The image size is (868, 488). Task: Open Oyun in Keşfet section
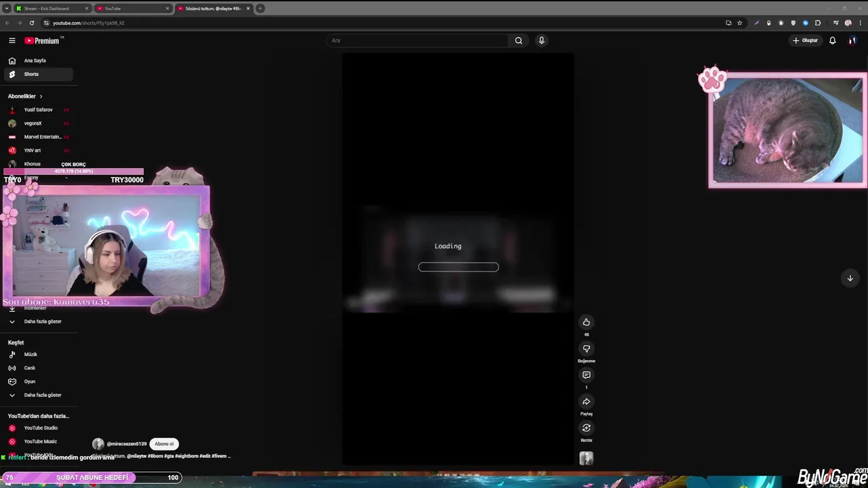(39, 382)
